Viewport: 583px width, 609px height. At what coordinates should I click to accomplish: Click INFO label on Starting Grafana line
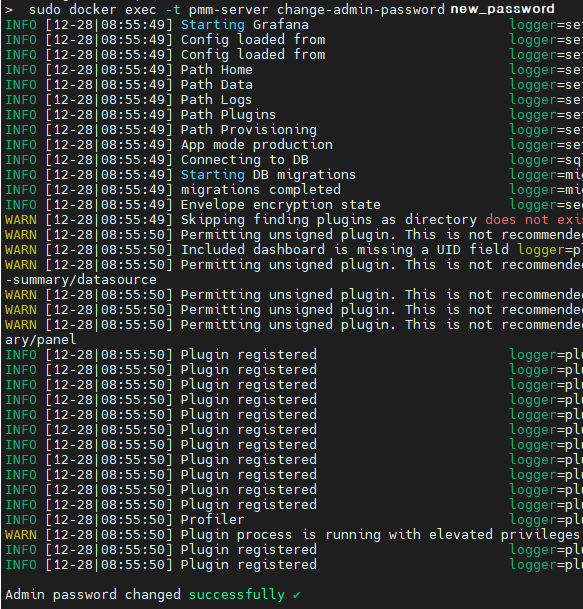click(21, 25)
